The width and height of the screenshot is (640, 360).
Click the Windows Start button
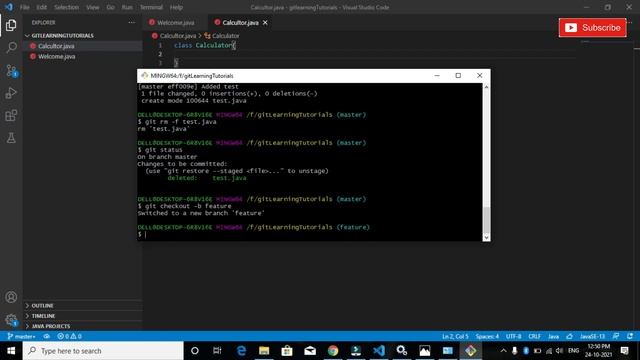point(11,351)
